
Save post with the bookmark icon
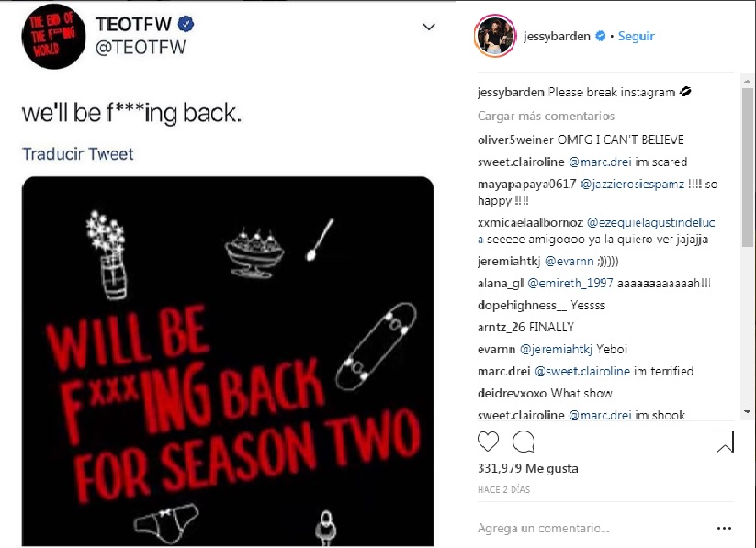pos(725,442)
